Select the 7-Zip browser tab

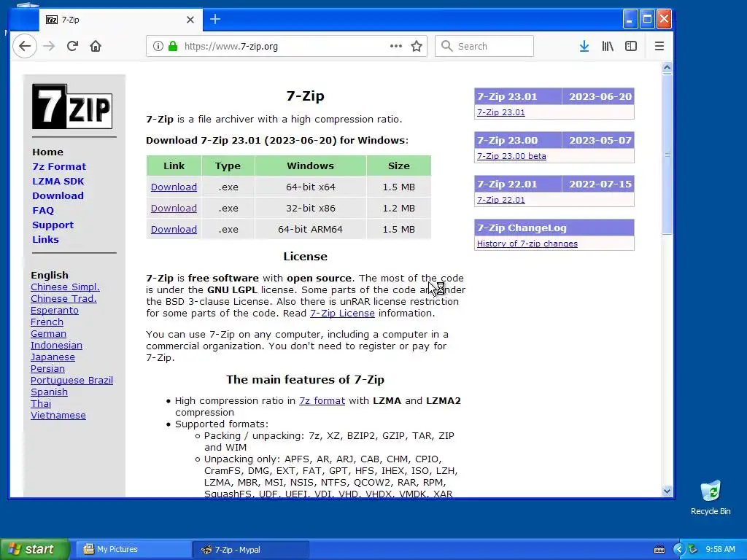pos(120,20)
